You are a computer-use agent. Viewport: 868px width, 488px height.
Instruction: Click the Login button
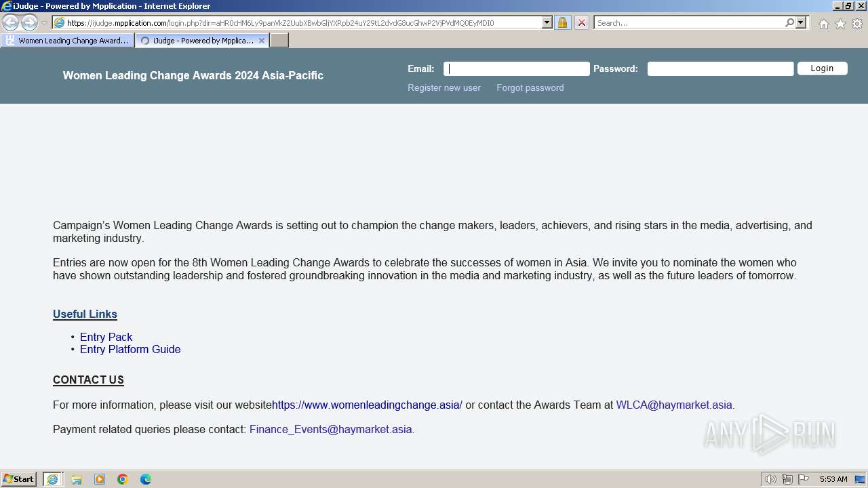822,68
